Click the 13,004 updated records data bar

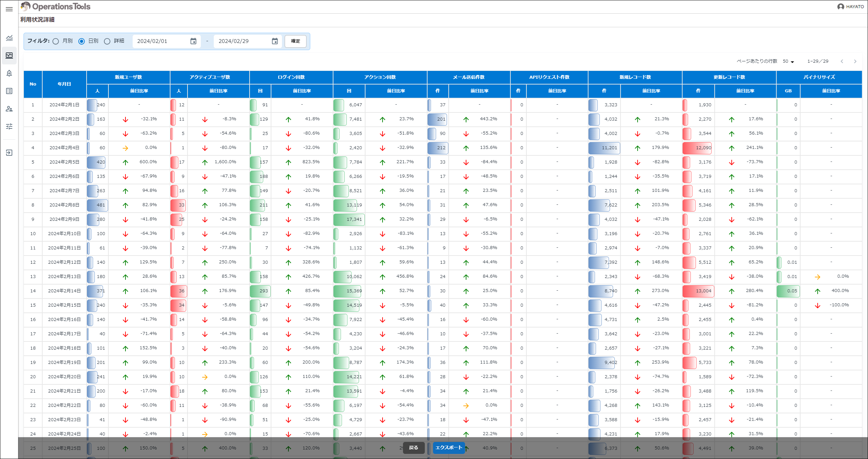pos(698,291)
